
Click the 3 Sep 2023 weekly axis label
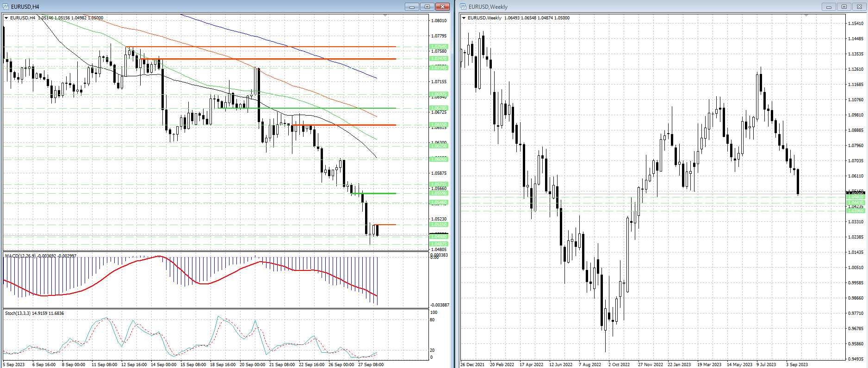797,365
